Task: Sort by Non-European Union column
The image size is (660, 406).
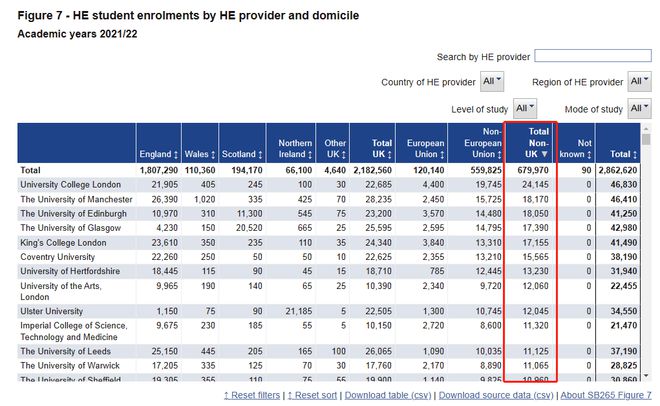Action: pyautogui.click(x=483, y=143)
